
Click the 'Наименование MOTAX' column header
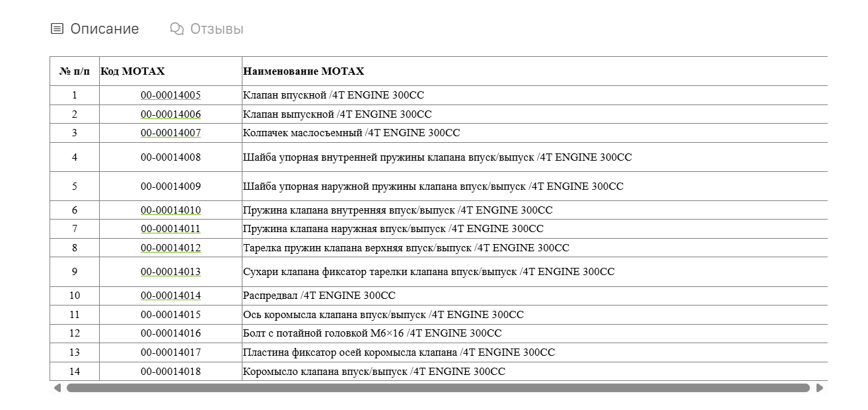coord(535,71)
